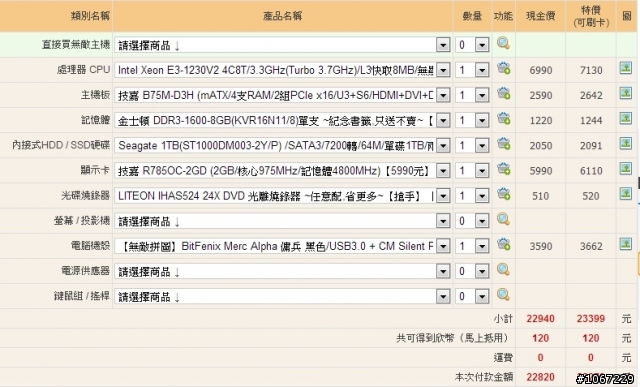
Task: Click the 運費 label
Action: [503, 358]
